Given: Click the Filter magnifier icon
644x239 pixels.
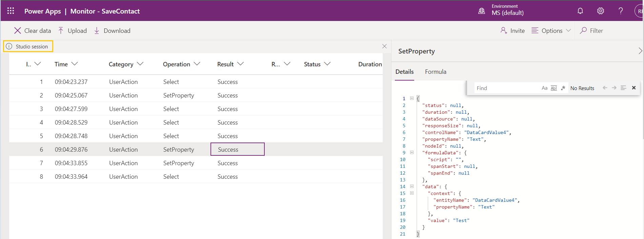Looking at the screenshot, I should [583, 30].
